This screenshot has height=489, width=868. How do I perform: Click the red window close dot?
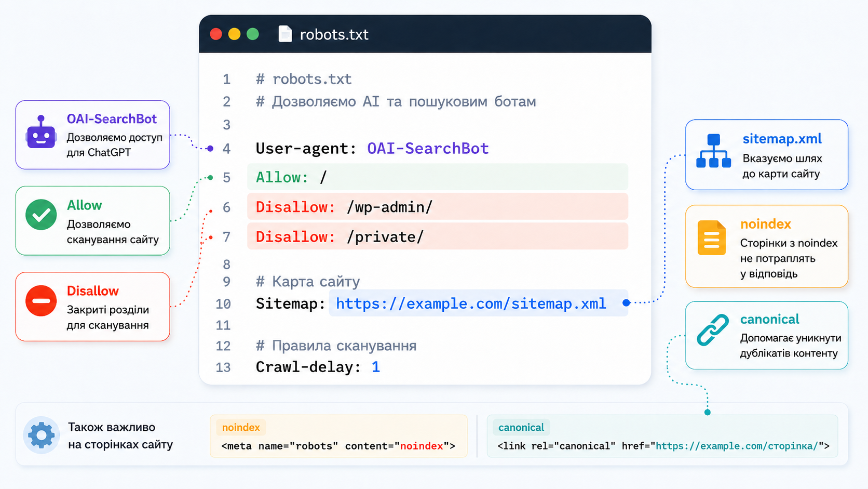coord(216,34)
